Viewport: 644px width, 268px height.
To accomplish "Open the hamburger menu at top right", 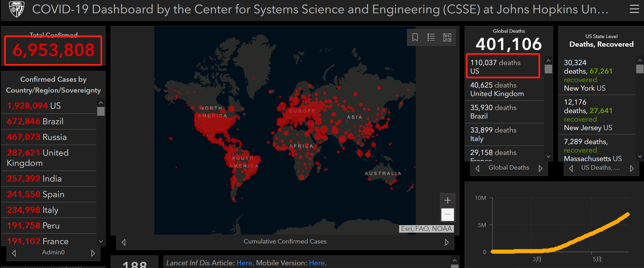I will coord(634,9).
